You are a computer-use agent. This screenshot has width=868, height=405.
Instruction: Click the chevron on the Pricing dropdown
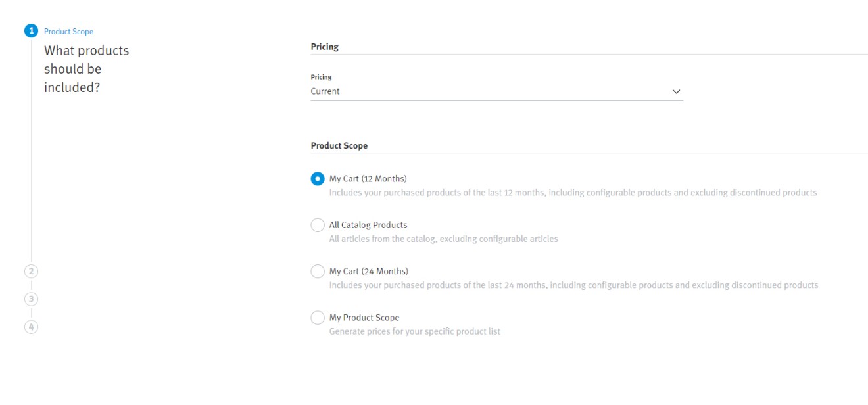tap(677, 92)
